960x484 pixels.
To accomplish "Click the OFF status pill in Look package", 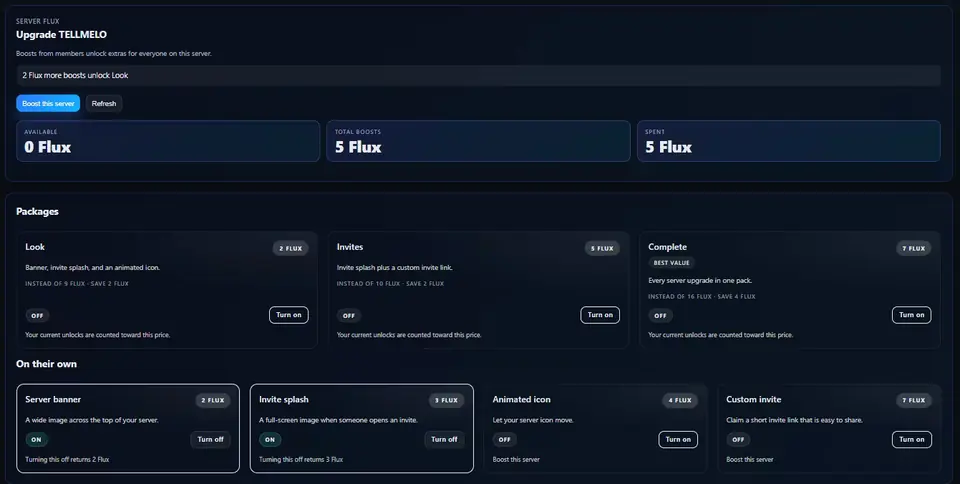I will click(37, 316).
